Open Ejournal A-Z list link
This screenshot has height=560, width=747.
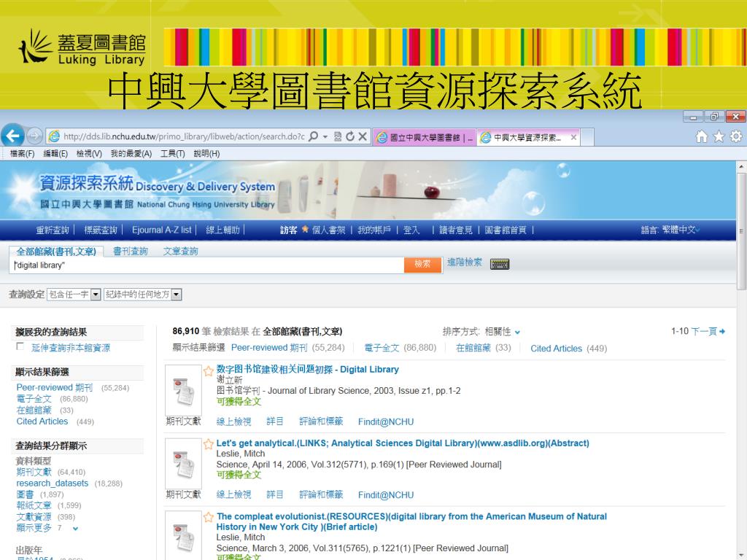coord(161,230)
